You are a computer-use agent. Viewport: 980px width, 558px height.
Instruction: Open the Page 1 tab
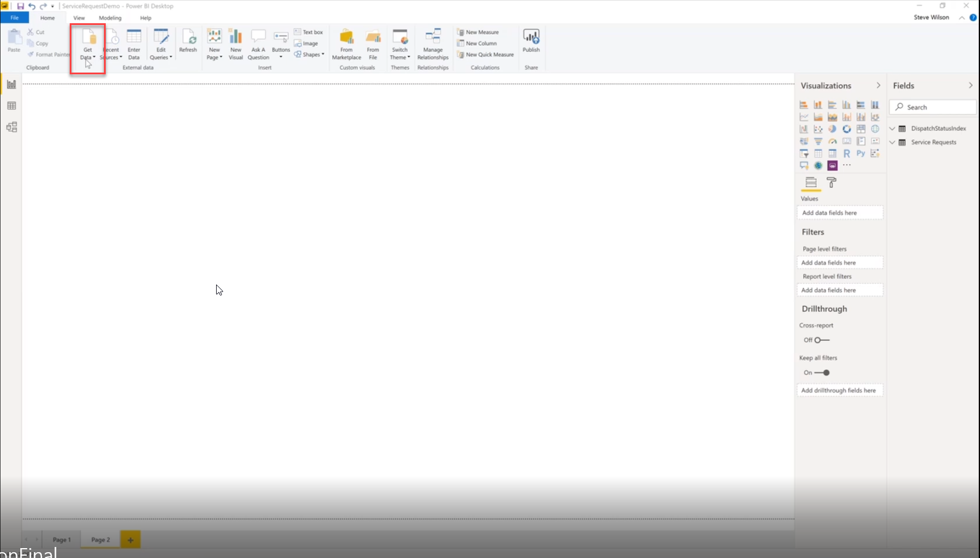pos(62,540)
